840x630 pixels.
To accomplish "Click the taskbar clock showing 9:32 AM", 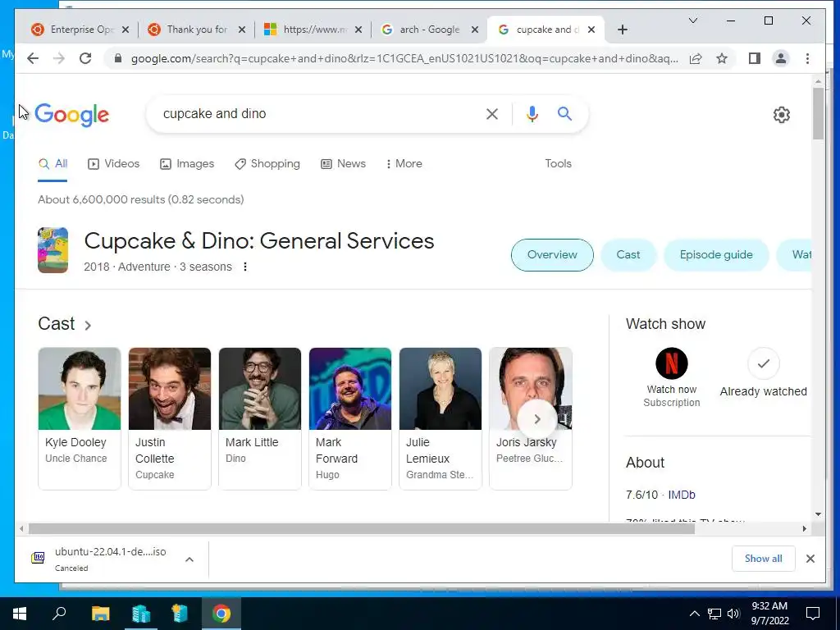I will 769,614.
